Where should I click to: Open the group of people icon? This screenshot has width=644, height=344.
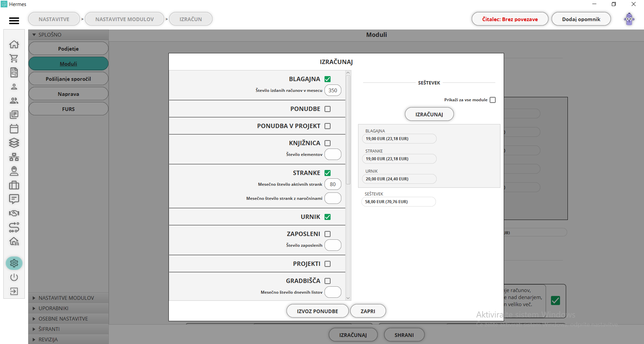click(14, 101)
